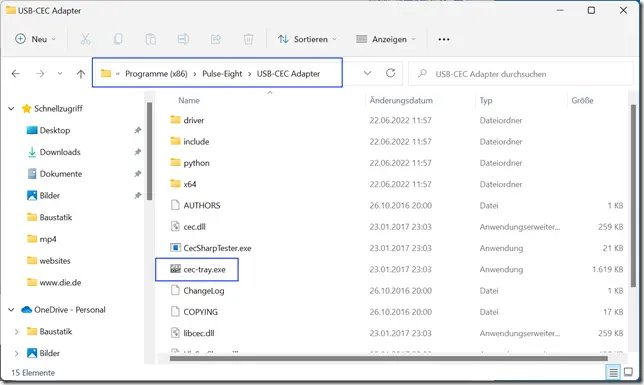Open the Anzeigen dropdown
The image size is (644, 385).
click(386, 39)
